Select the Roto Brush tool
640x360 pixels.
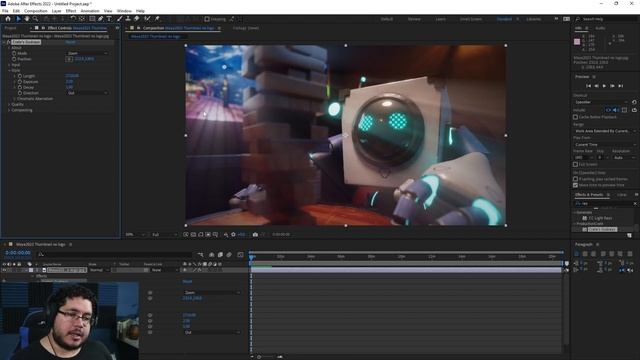pyautogui.click(x=147, y=19)
